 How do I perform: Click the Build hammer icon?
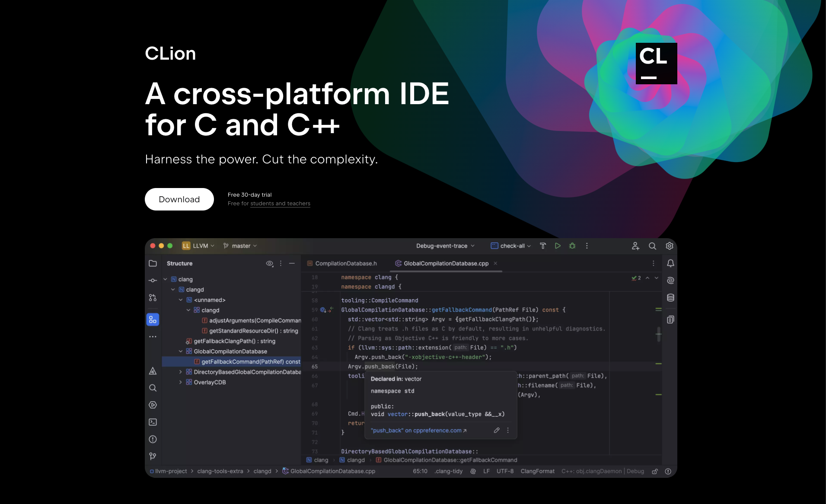tap(543, 246)
